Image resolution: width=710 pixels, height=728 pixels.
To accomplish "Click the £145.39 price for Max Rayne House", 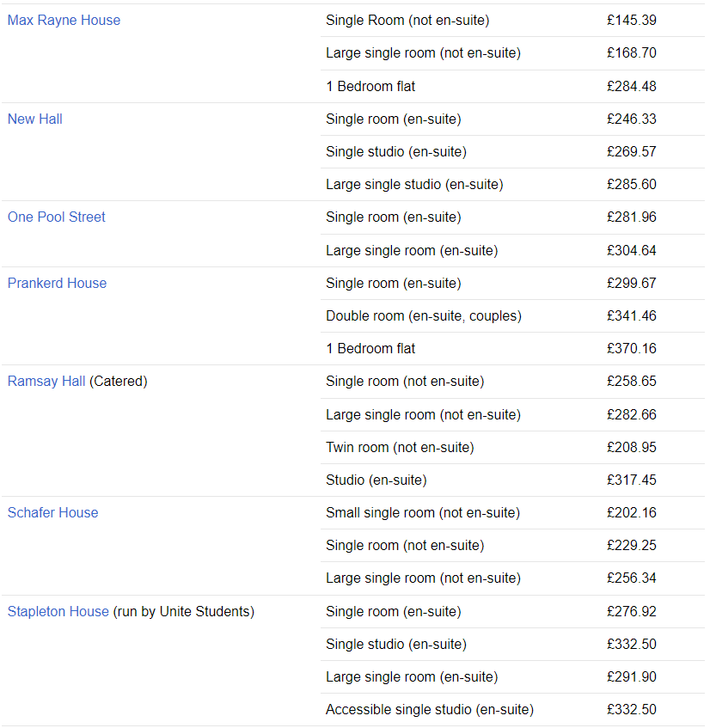I will tap(632, 21).
